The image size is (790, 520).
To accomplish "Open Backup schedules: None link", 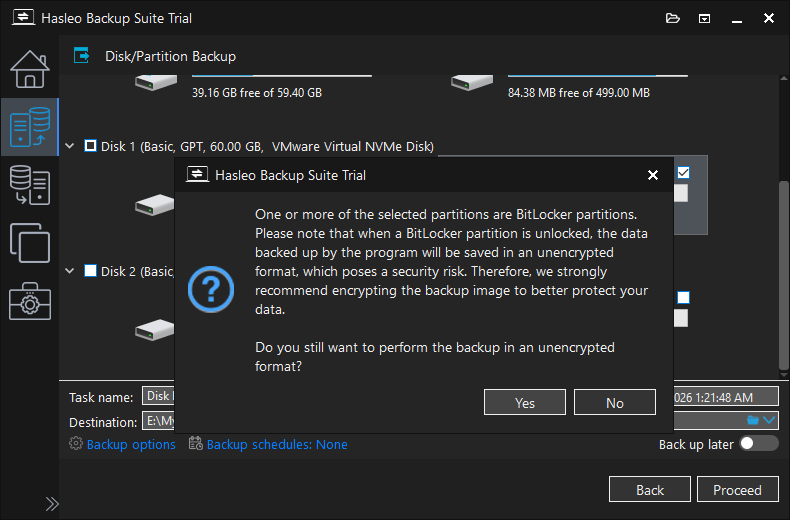I will [x=277, y=444].
